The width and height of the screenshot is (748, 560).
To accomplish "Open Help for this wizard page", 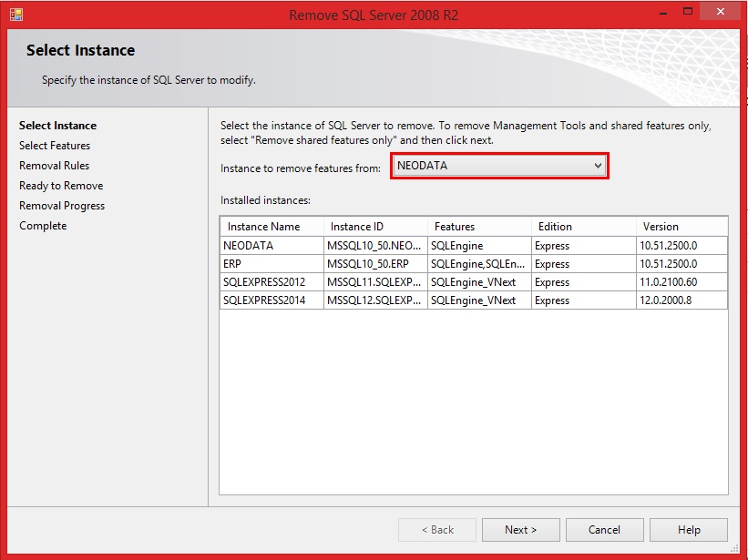I will coord(689,530).
